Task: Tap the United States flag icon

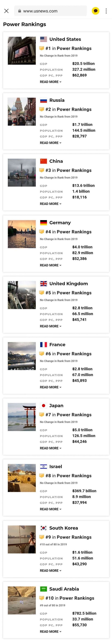Action: click(43, 39)
